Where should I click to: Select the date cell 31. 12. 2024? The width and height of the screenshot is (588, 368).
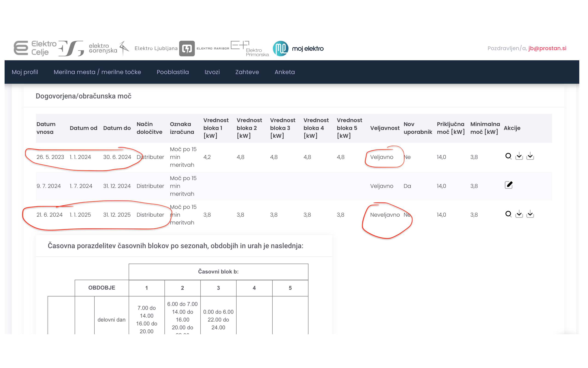[117, 186]
